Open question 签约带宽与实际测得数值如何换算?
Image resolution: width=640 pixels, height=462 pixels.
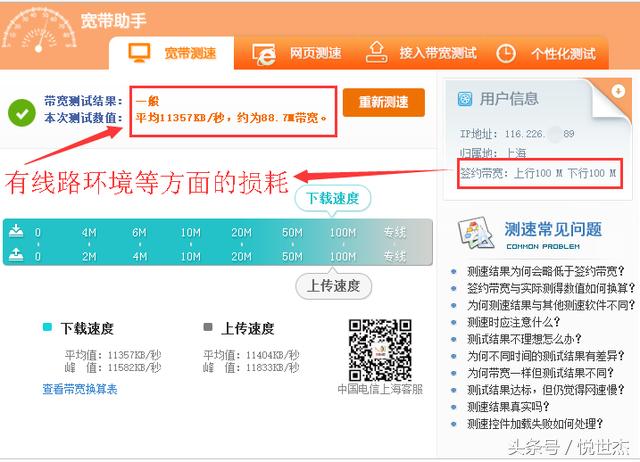pyautogui.click(x=551, y=288)
